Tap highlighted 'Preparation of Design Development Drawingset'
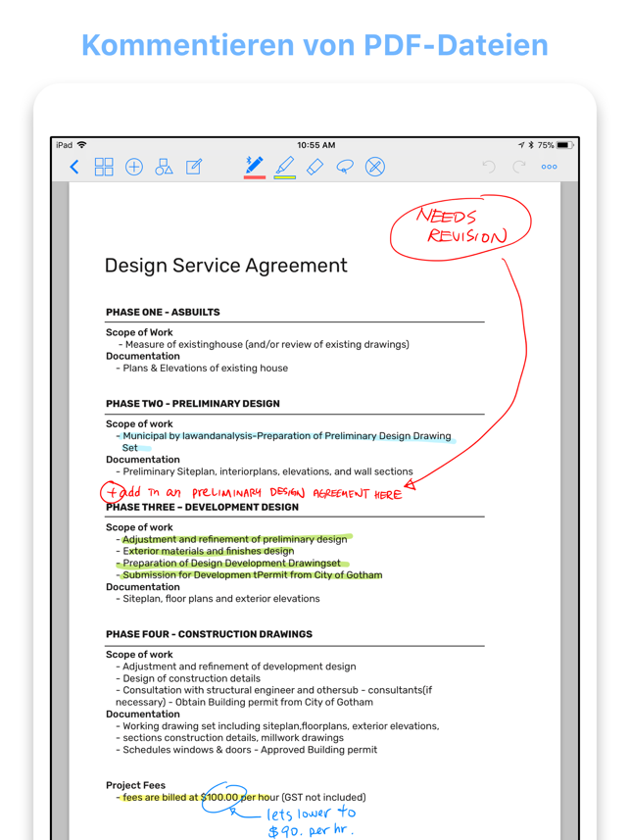 231,564
